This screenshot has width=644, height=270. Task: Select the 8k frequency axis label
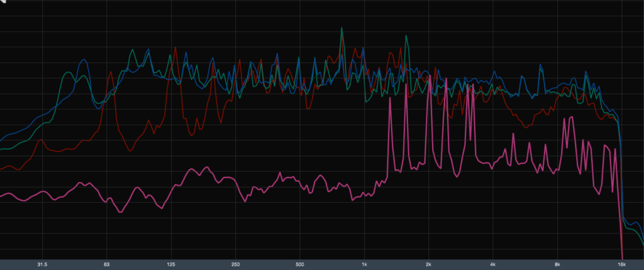tap(557, 264)
